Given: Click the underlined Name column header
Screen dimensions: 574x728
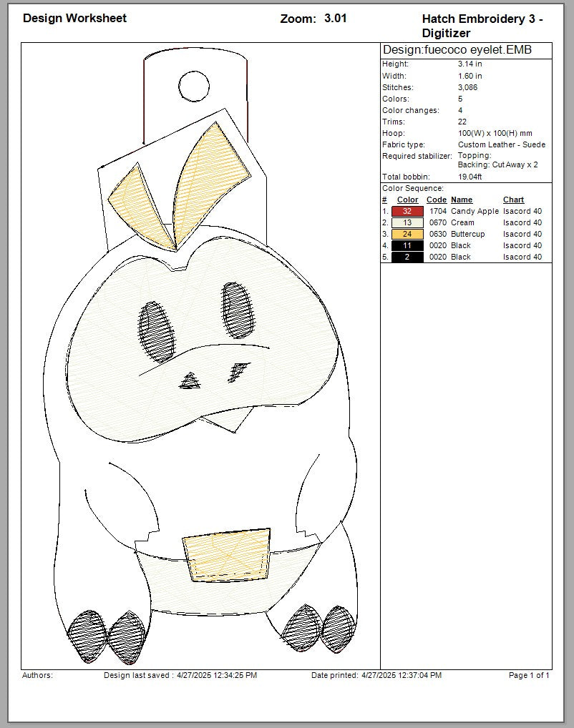Looking at the screenshot, I should tap(462, 200).
